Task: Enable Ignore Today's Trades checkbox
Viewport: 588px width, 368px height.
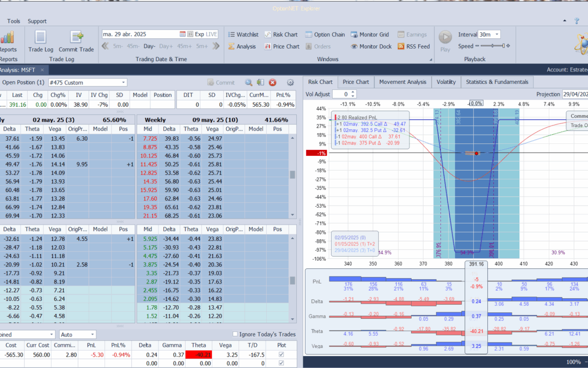Action: 235,334
